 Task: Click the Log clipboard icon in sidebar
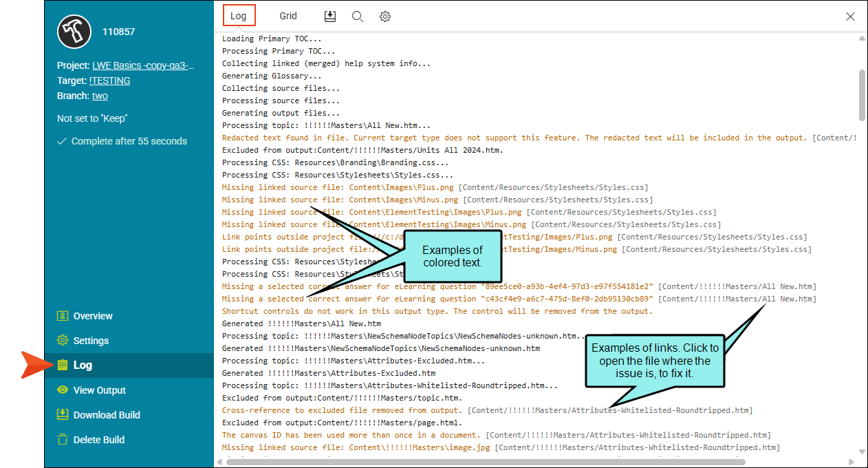click(63, 365)
